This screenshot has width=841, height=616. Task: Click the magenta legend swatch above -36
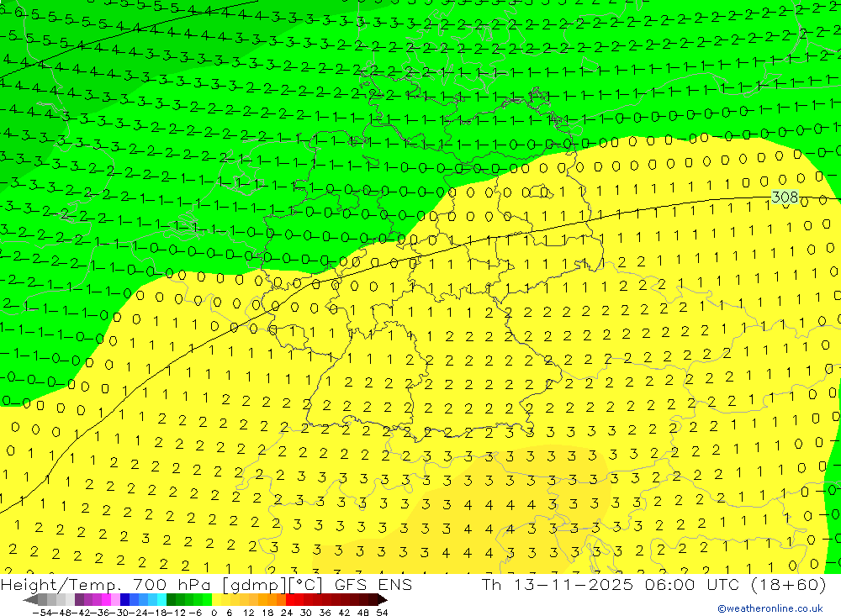pyautogui.click(x=106, y=599)
